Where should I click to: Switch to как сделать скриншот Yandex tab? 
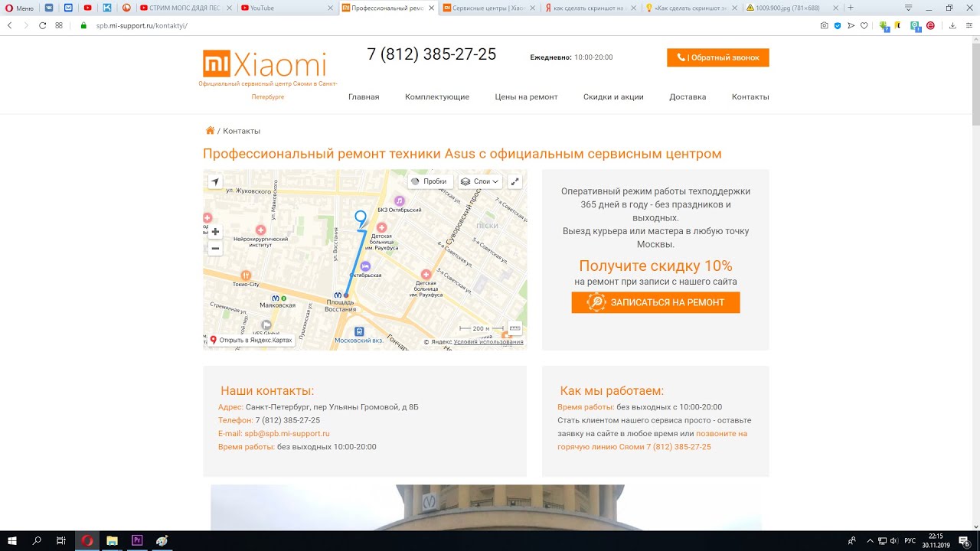(590, 8)
